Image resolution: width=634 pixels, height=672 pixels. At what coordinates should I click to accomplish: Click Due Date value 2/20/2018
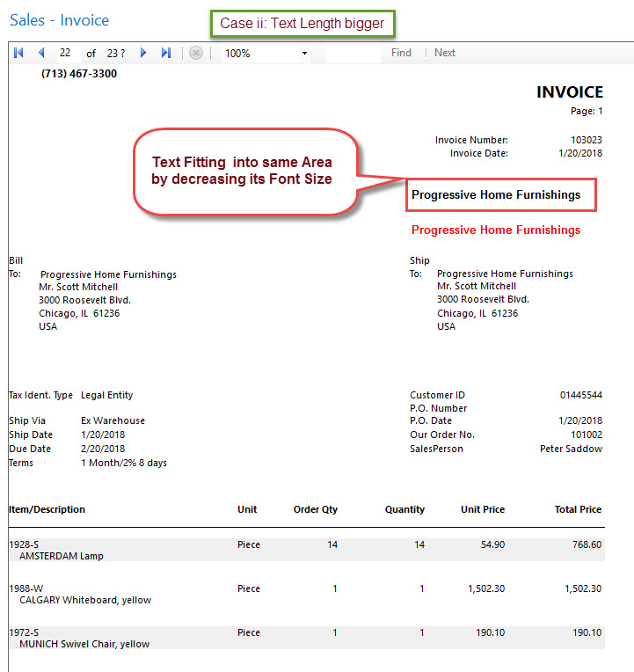pyautogui.click(x=103, y=449)
